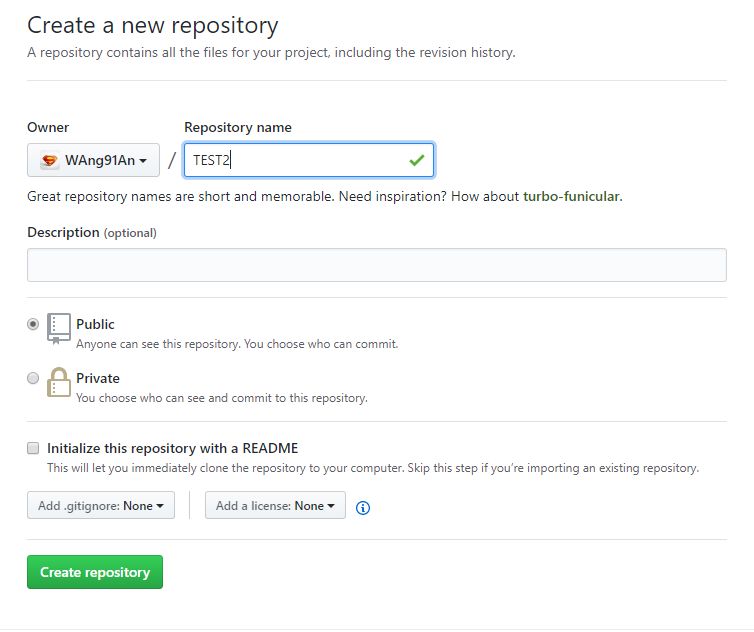Screen dimensions: 754x632
Task: Click the owner avatar icon
Action: coord(49,160)
